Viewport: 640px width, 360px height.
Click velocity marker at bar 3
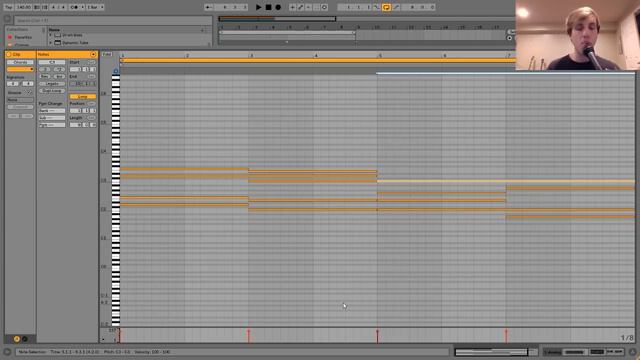(248, 336)
